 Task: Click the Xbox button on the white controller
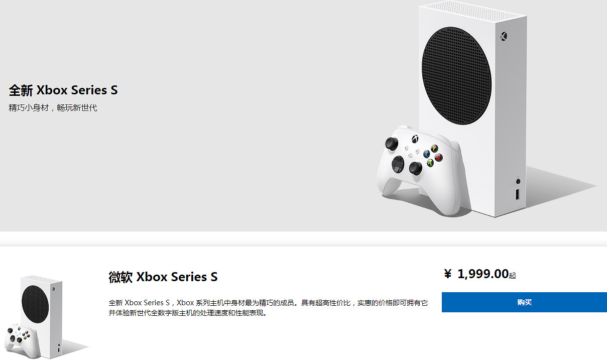click(x=416, y=139)
